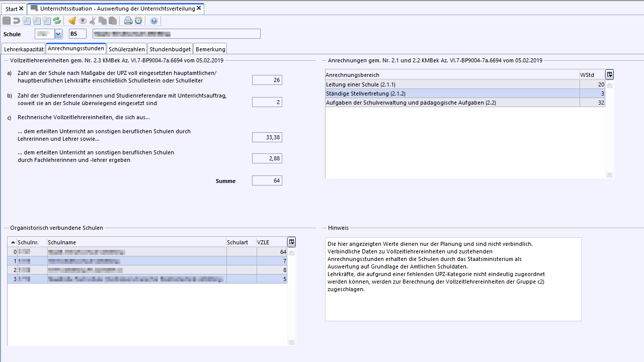Click the printer icon
This screenshot has height=362, width=644.
tap(128, 21)
